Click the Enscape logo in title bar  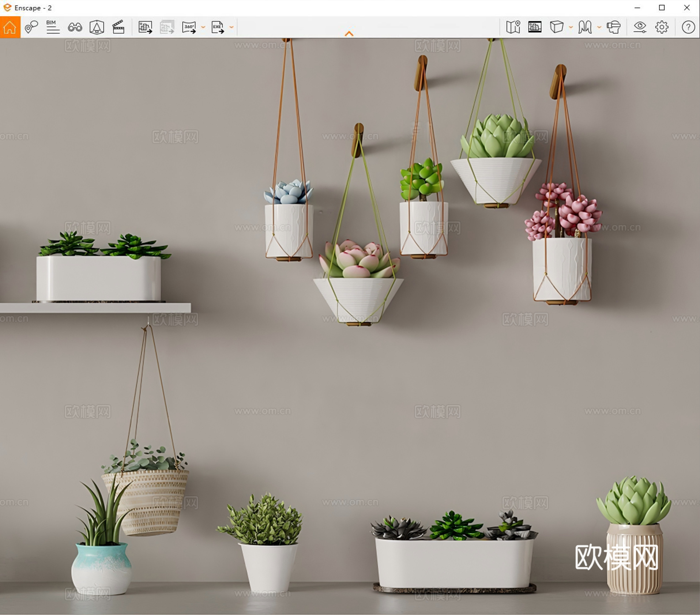pos(7,8)
